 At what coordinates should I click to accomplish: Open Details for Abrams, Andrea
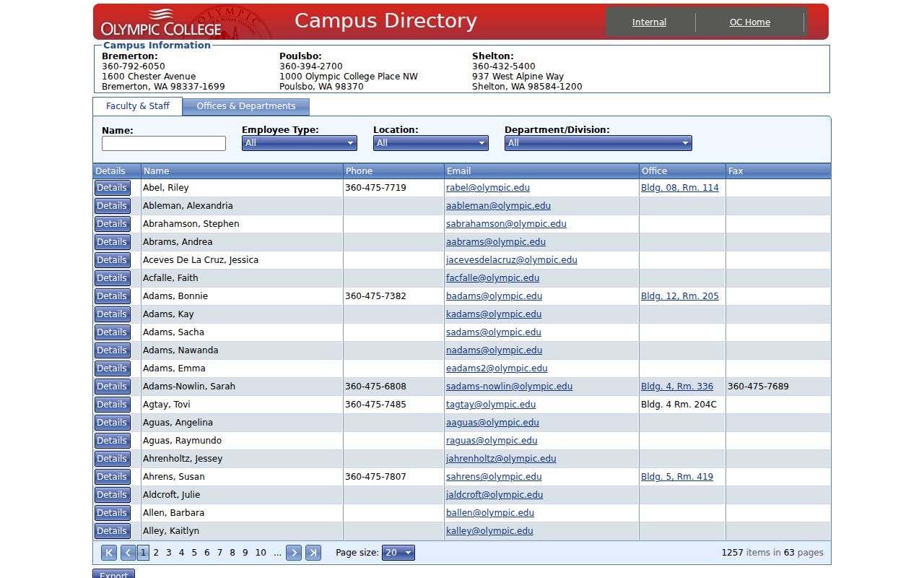112,242
